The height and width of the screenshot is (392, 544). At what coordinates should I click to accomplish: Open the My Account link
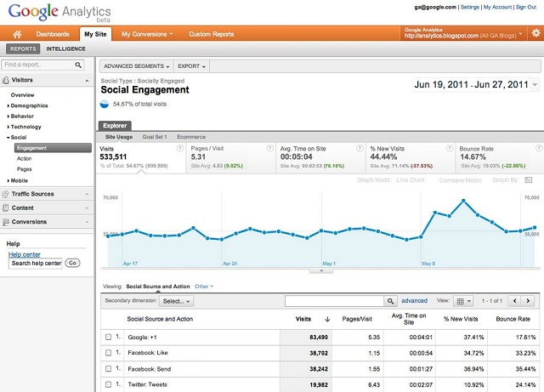tap(497, 7)
